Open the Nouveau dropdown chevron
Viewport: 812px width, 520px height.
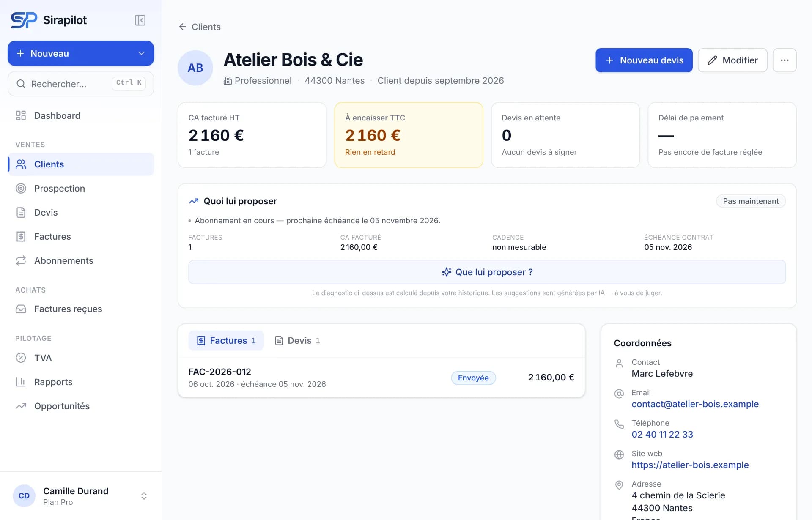tap(141, 53)
